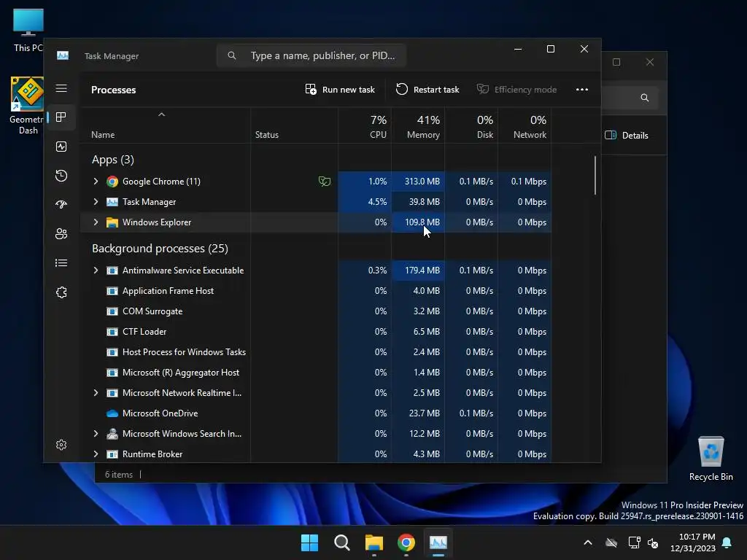Open the Users page icon in sidebar
The height and width of the screenshot is (560, 747).
(61, 234)
